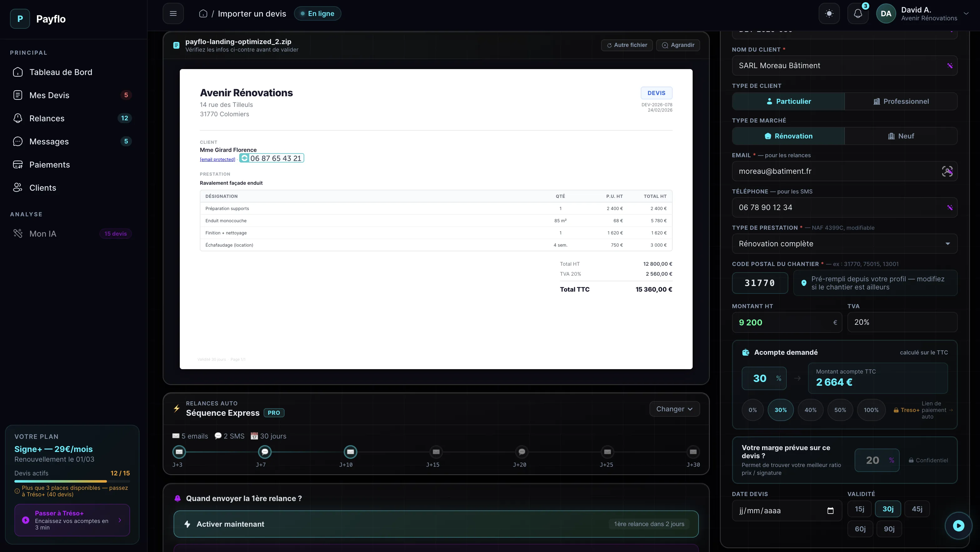Click magic wand icon in client name field
This screenshot has height=552, width=980.
[x=950, y=66]
